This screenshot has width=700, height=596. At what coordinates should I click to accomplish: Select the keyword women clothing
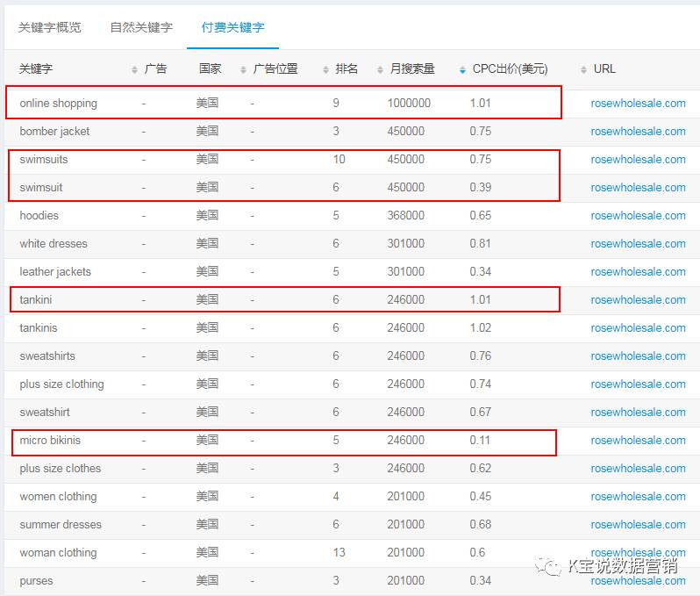point(58,497)
